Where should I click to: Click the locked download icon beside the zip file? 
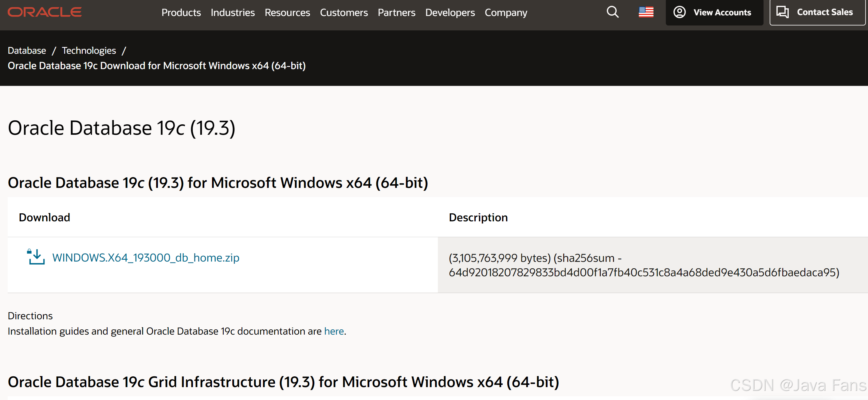tap(36, 257)
